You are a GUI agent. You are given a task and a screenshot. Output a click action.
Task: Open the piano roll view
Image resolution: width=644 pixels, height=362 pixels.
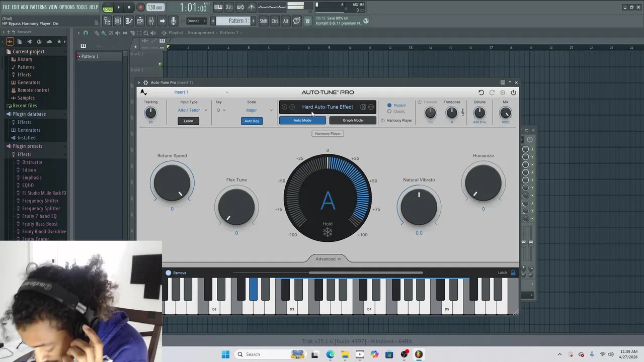coord(129,21)
